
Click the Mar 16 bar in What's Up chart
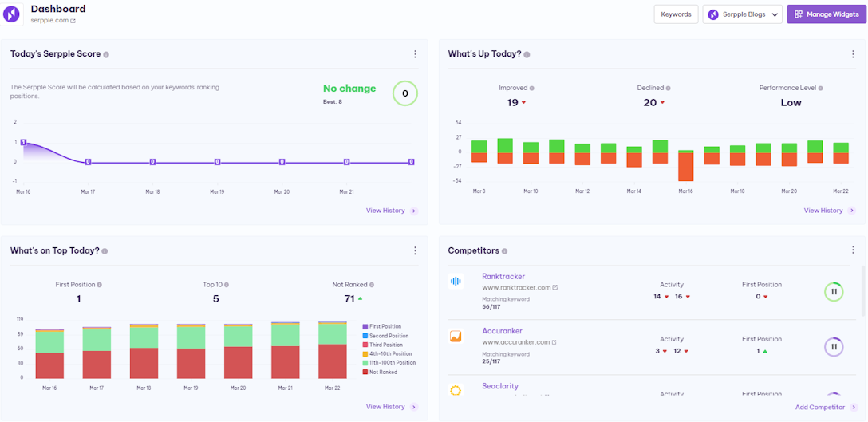685,165
